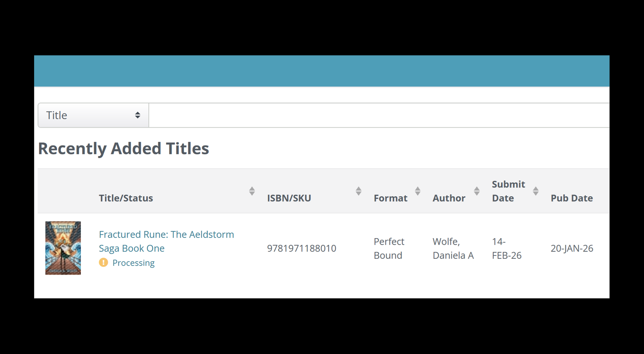
Task: Click the Pub Date column header
Action: 572,198
